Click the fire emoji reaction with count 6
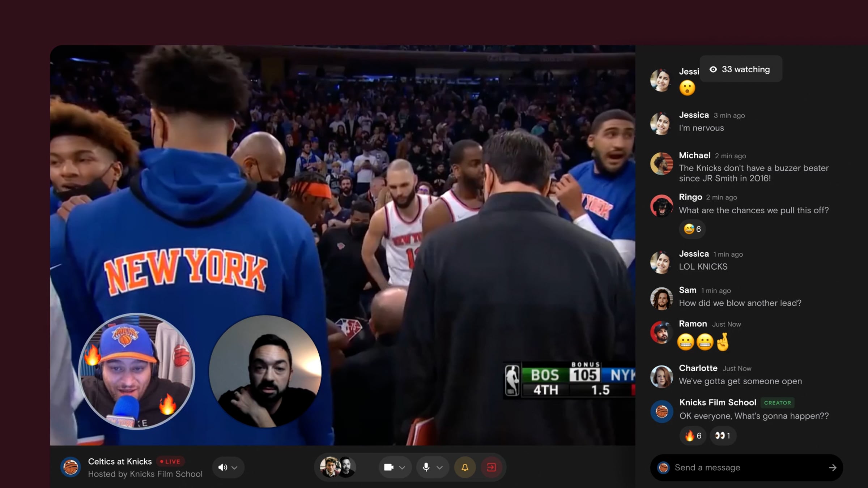This screenshot has width=868, height=488. pos(693,436)
